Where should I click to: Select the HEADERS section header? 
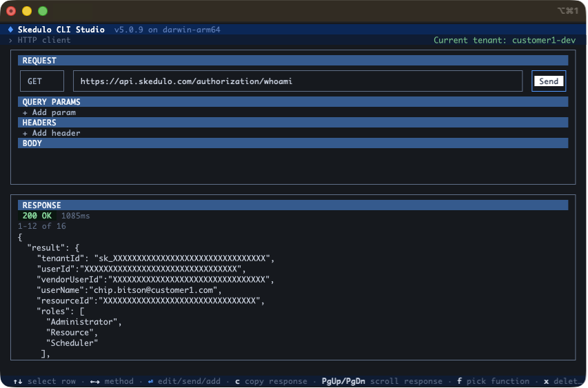point(293,123)
